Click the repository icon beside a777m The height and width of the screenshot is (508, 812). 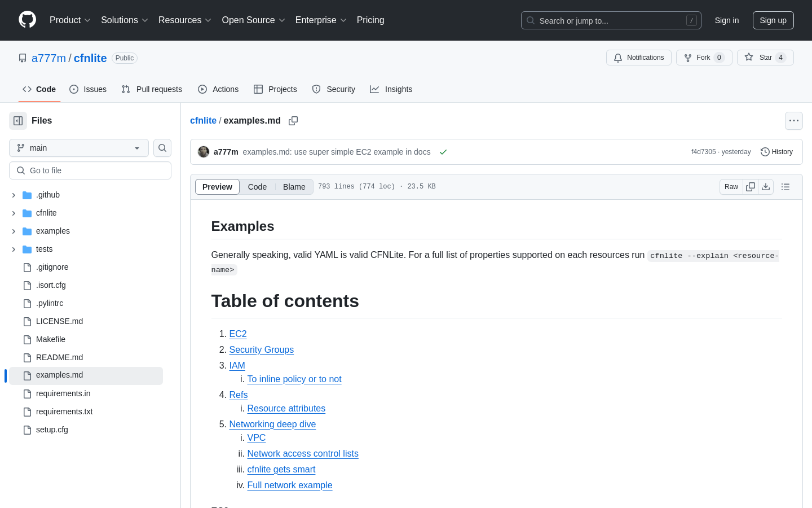(x=23, y=58)
